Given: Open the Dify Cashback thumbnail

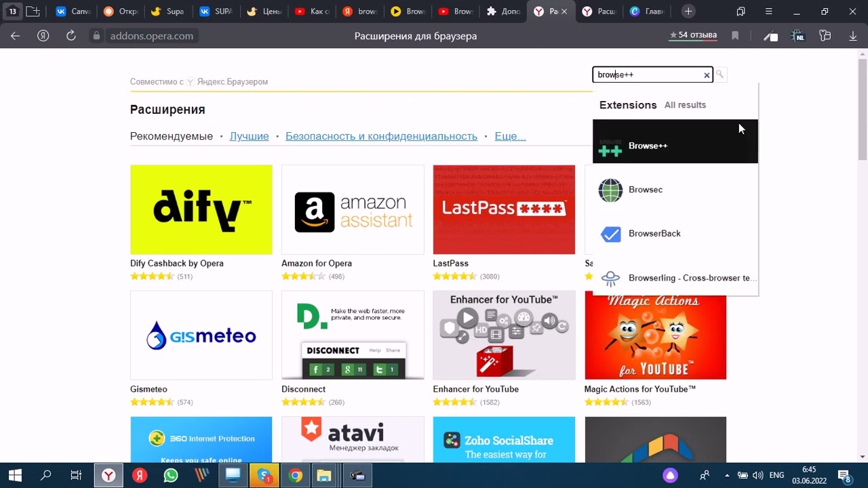Looking at the screenshot, I should 201,209.
